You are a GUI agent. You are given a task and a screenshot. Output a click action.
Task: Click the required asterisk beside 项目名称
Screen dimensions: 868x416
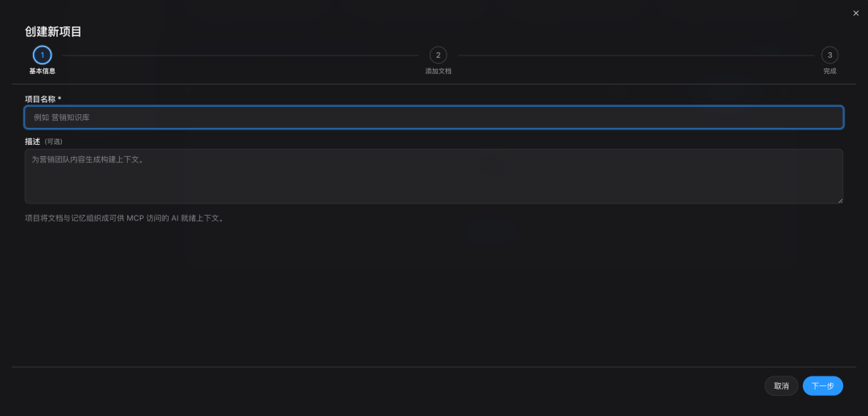pyautogui.click(x=59, y=99)
